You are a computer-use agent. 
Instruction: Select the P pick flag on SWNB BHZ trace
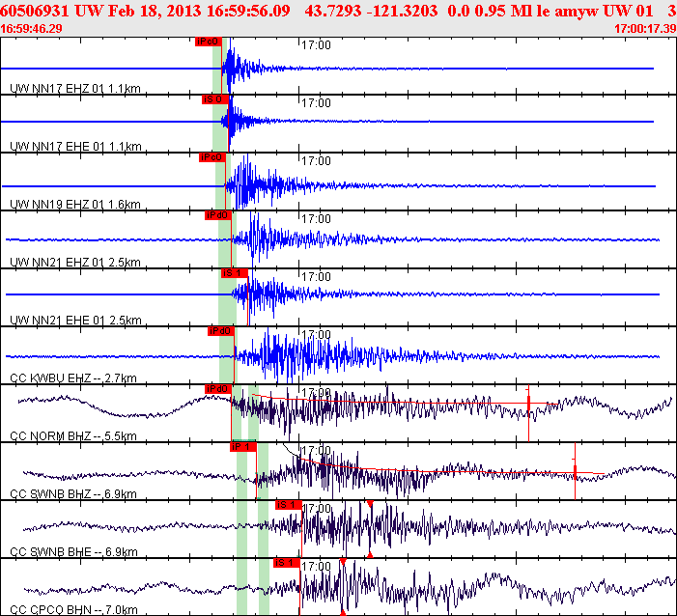(242, 447)
